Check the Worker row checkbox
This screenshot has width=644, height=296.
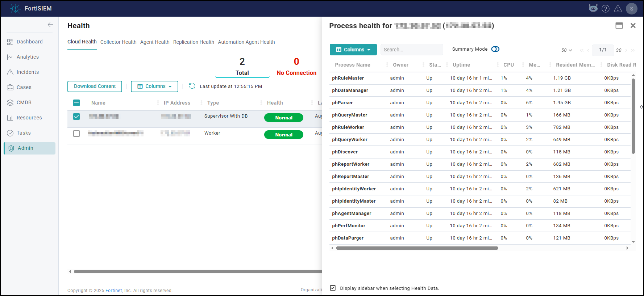(x=76, y=134)
